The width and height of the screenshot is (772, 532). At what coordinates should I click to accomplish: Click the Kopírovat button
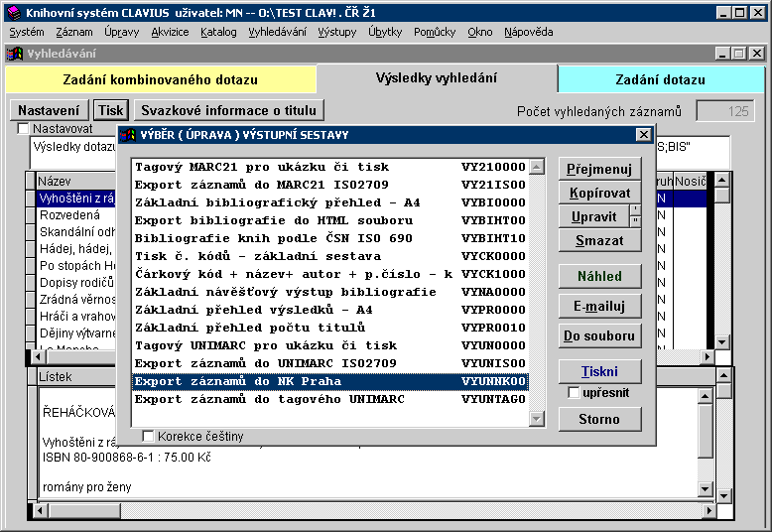[599, 193]
